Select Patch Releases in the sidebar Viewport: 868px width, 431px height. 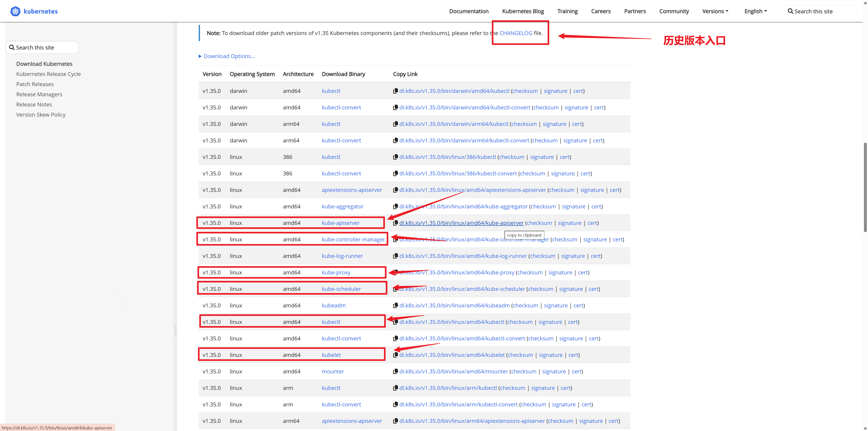click(x=35, y=84)
